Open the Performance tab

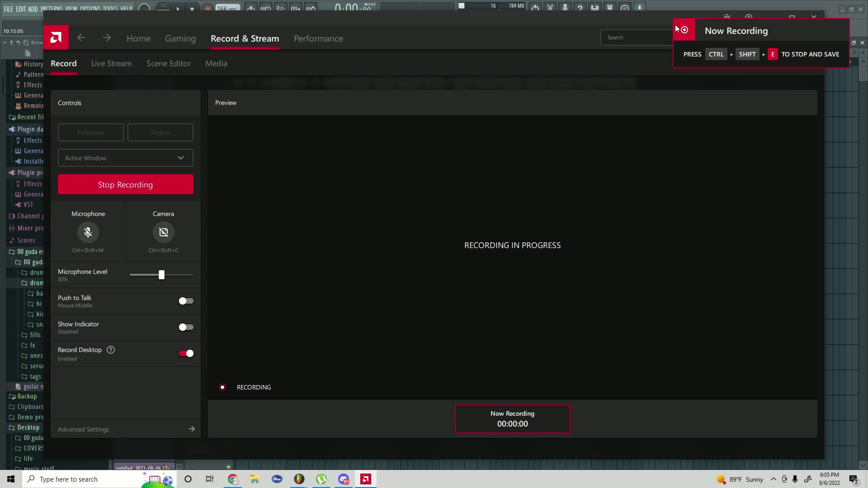point(318,38)
